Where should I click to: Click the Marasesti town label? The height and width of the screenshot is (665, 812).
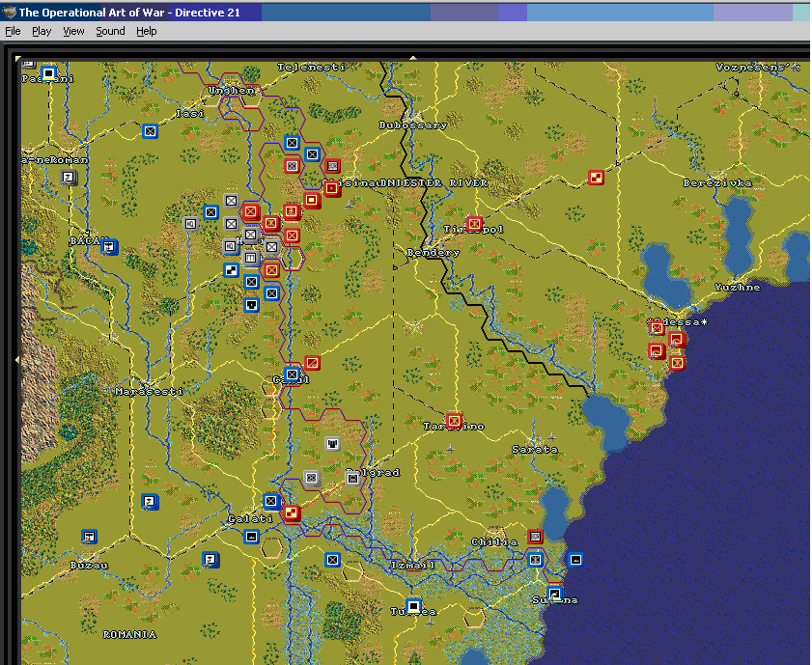(149, 392)
